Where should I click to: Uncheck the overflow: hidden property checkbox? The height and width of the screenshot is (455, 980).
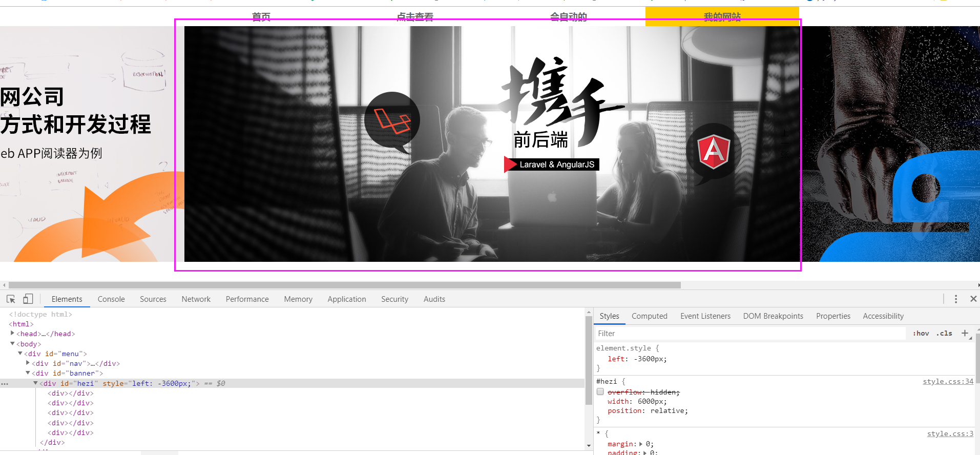coord(600,392)
